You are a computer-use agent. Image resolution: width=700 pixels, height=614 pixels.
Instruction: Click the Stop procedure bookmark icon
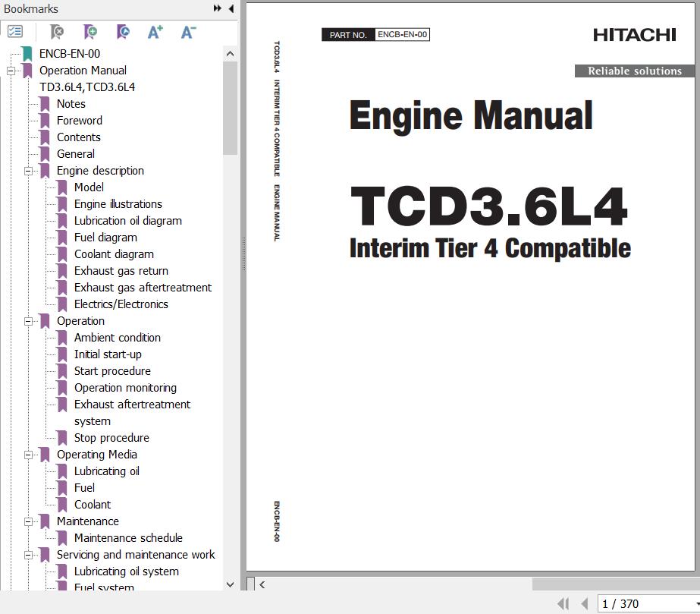click(x=62, y=438)
